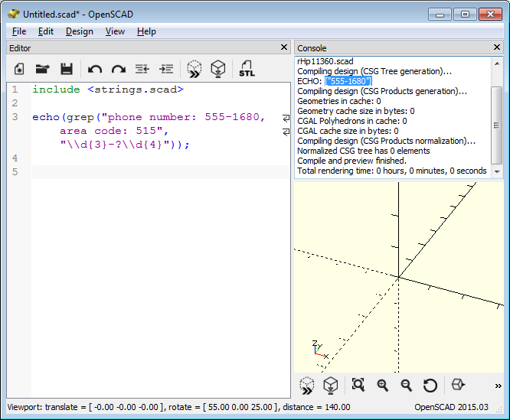The image size is (510, 420).
Task: Click the 'include <strings.scad>' line in editor
Action: click(x=108, y=90)
